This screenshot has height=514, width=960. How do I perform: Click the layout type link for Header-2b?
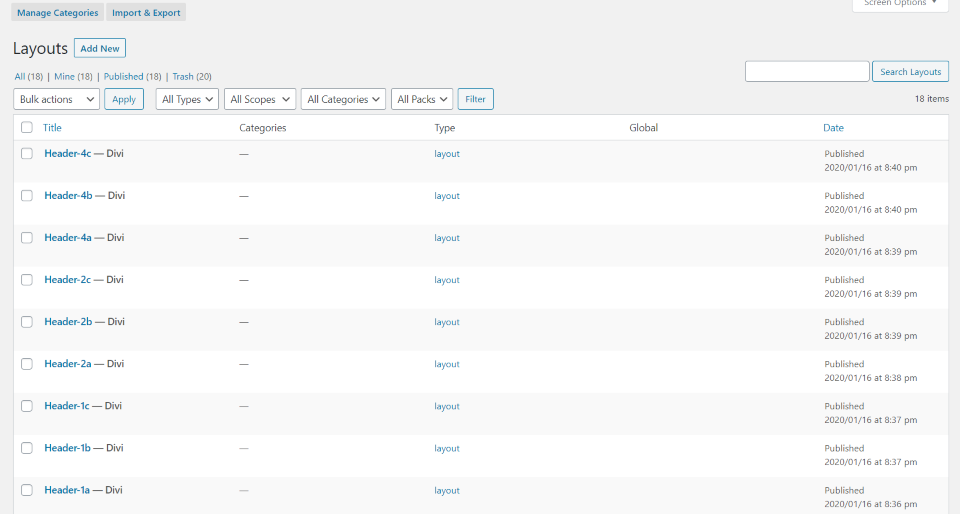447,322
